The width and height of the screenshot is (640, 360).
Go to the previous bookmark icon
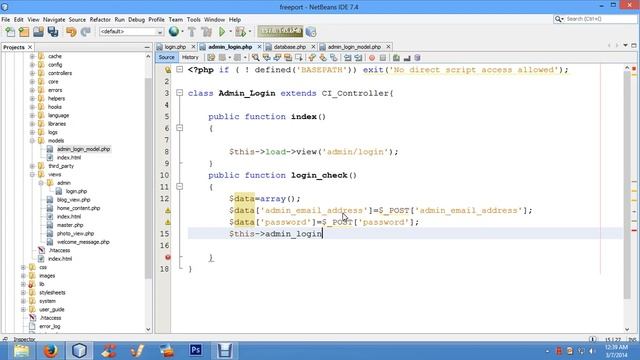[312, 58]
